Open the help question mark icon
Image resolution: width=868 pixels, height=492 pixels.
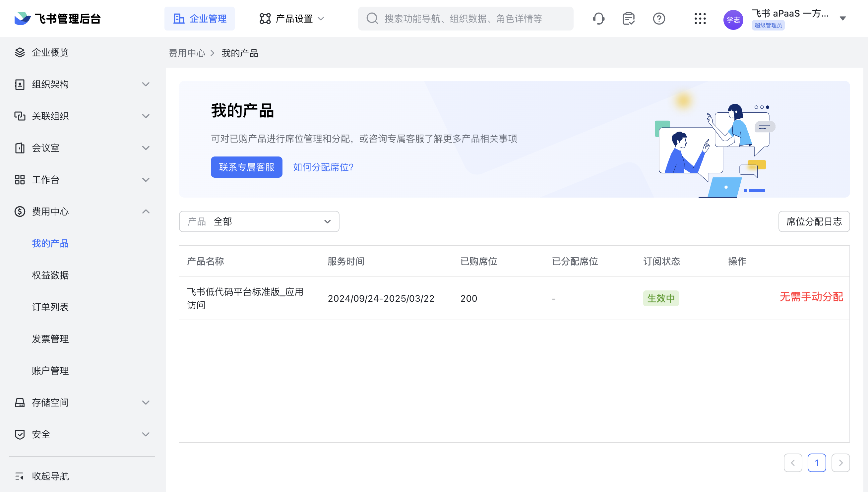point(659,19)
